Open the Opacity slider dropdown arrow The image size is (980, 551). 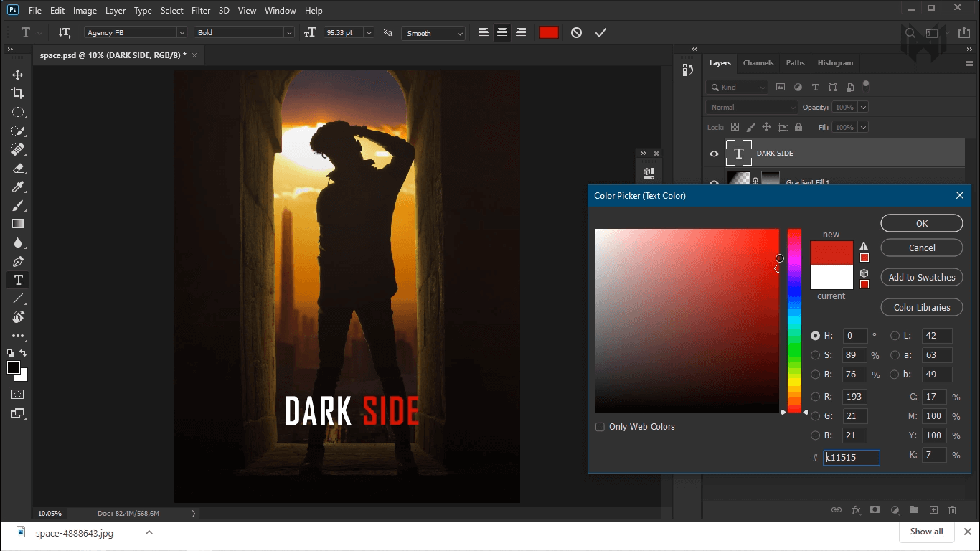coord(863,107)
